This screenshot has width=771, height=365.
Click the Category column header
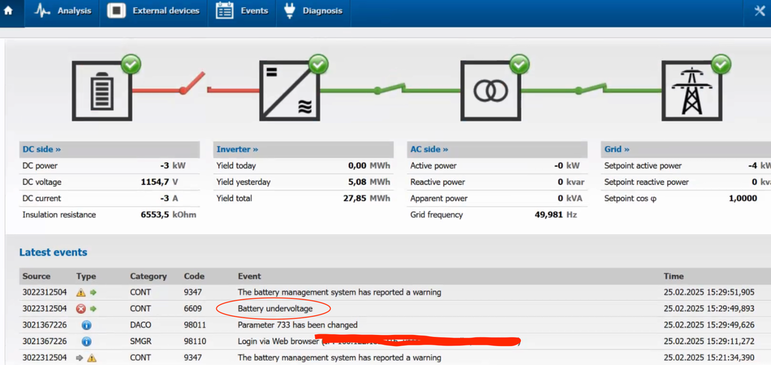[x=148, y=276]
